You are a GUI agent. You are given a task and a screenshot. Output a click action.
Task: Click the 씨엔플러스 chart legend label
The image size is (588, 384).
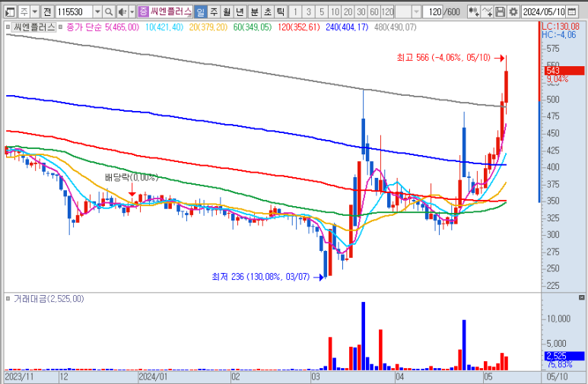34,27
